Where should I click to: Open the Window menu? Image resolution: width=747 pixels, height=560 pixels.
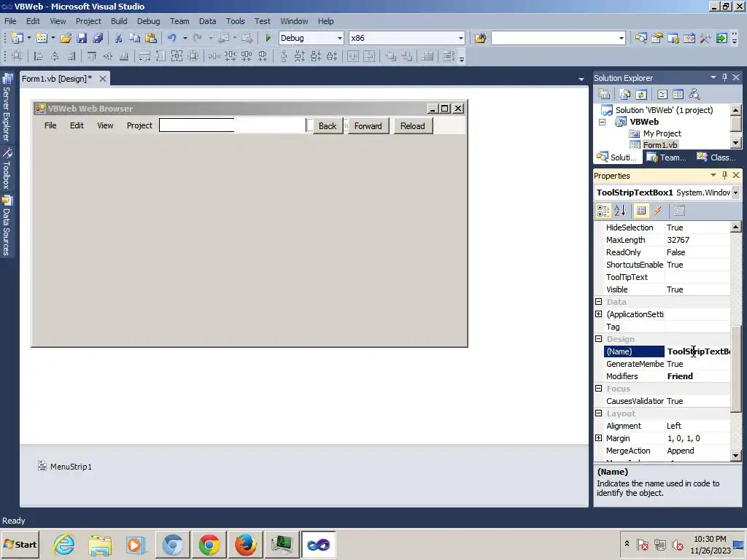point(294,21)
